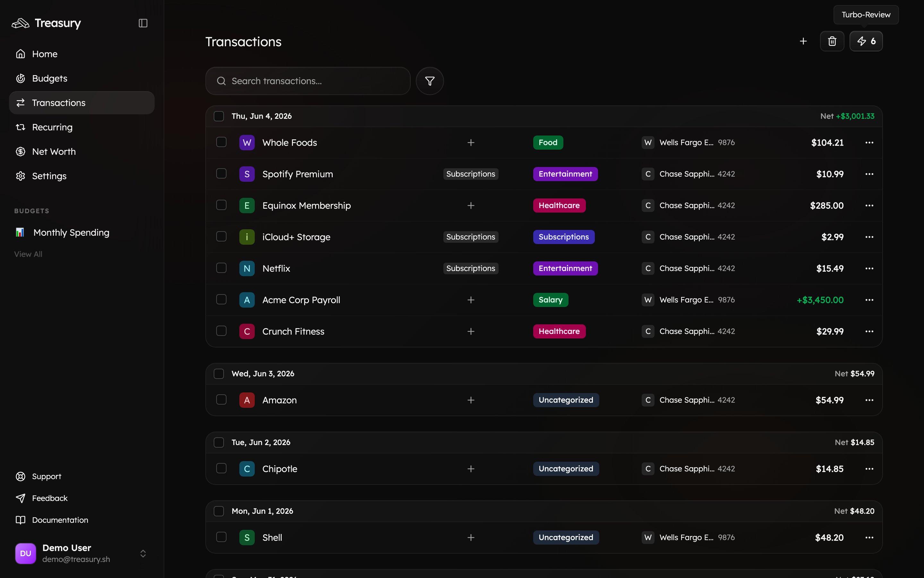Click the trash delete icon
The height and width of the screenshot is (578, 924).
(x=832, y=41)
